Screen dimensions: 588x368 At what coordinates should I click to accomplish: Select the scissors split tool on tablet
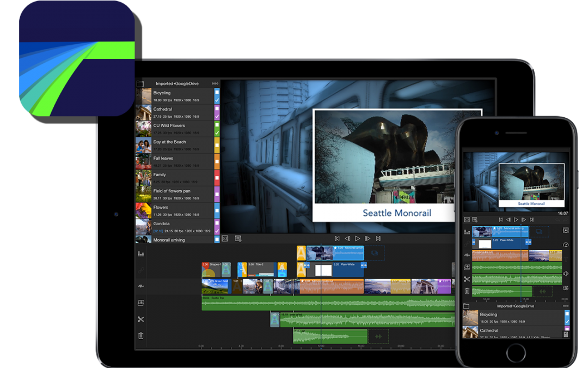pyautogui.click(x=140, y=319)
